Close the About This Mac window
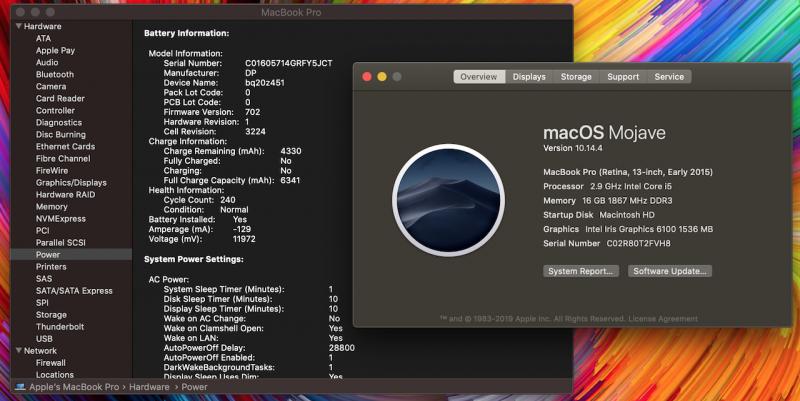This screenshot has width=800, height=401. (366, 77)
